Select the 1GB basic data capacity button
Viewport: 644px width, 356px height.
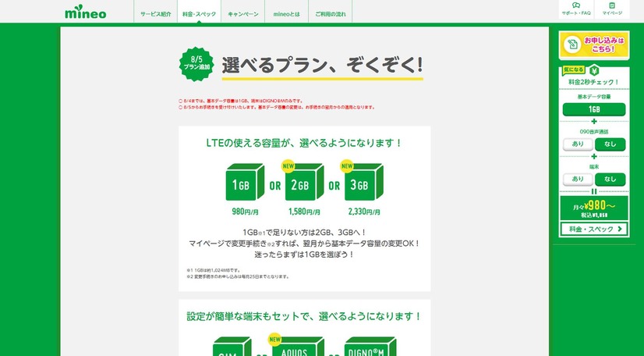[x=594, y=109]
